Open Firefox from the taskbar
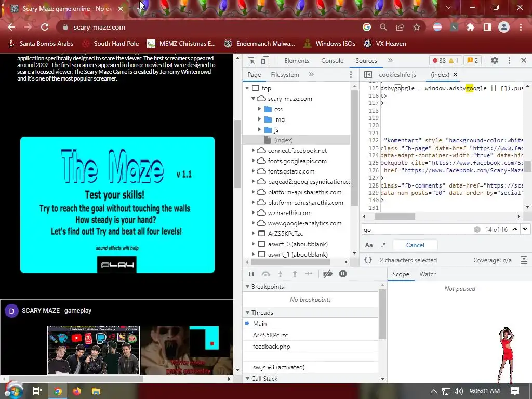 tap(77, 391)
